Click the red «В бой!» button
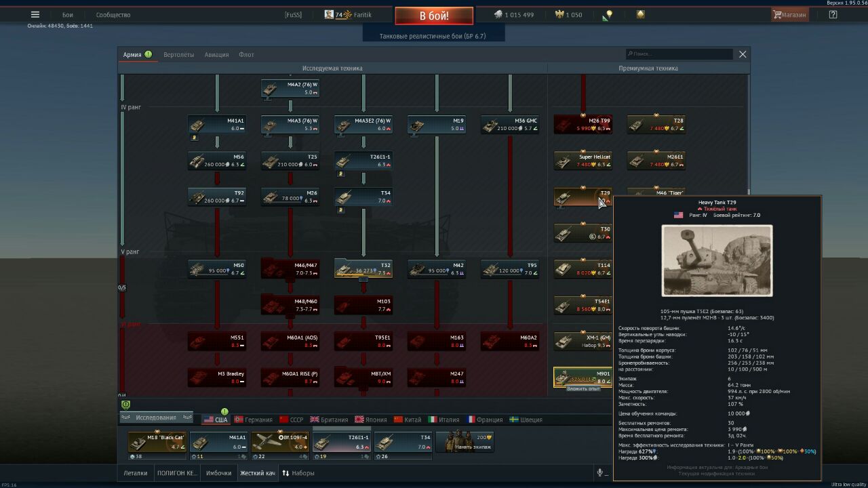 [x=434, y=16]
